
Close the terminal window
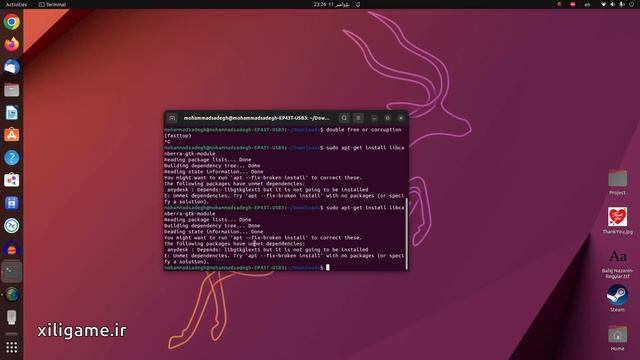(x=401, y=118)
